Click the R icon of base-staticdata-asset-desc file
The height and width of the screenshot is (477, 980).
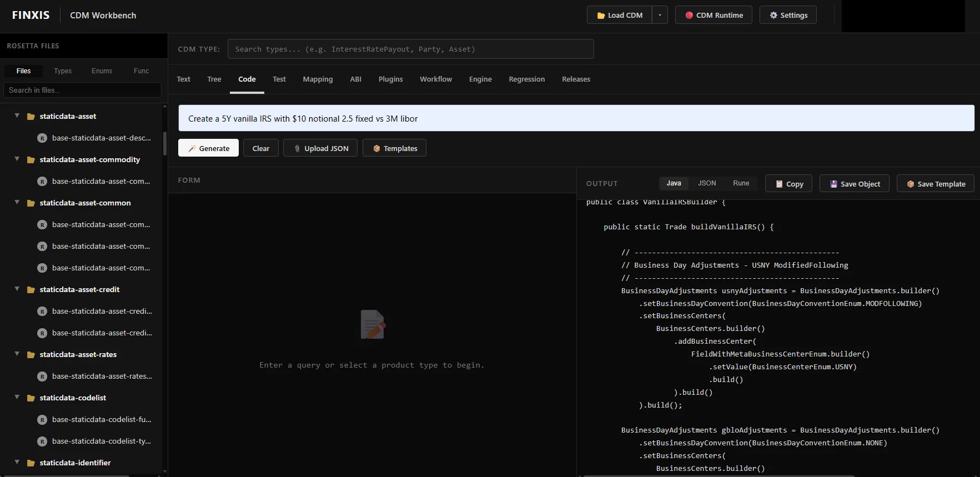(42, 138)
